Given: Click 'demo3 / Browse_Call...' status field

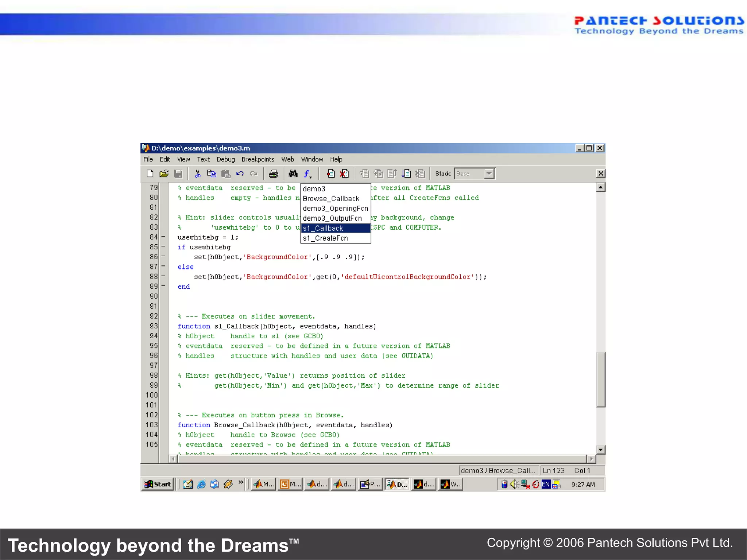Looking at the screenshot, I should (x=498, y=471).
